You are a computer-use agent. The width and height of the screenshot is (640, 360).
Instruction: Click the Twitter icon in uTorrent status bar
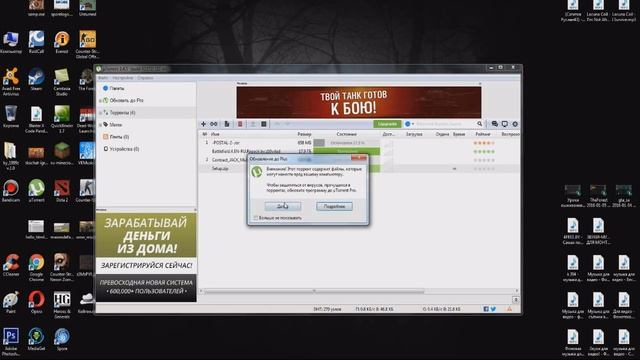click(493, 309)
